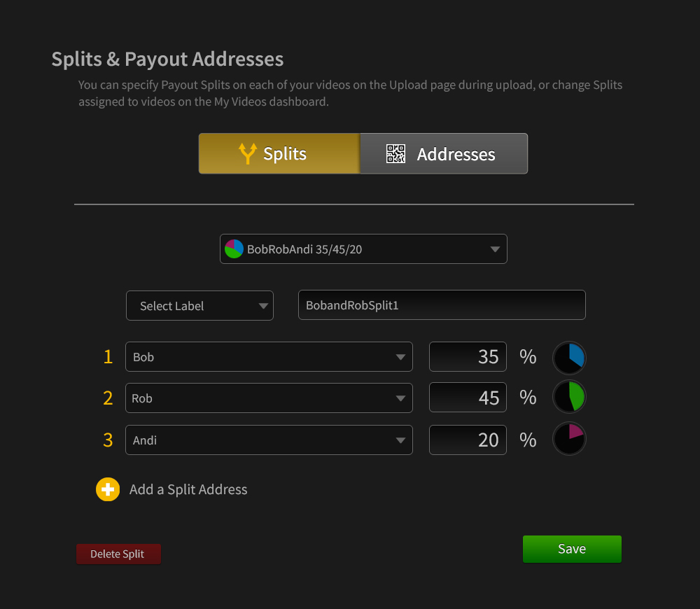Click the blue pie chart for Bob

(570, 358)
